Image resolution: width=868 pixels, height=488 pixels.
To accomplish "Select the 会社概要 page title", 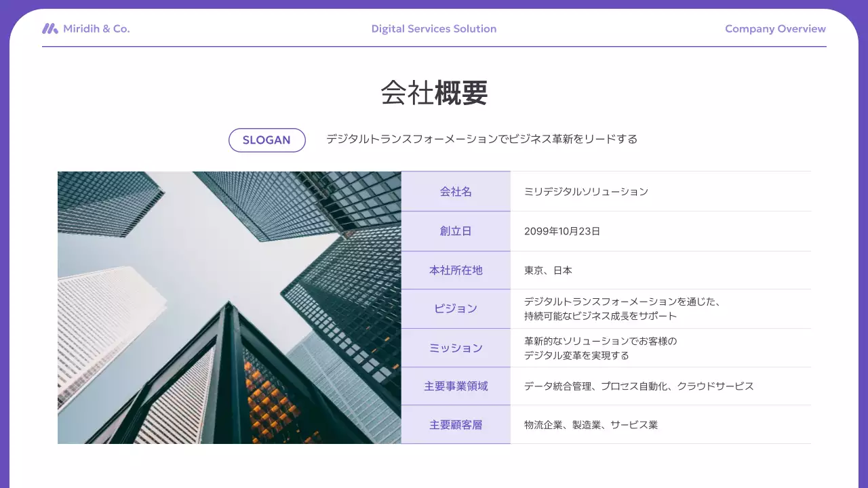I will point(434,94).
